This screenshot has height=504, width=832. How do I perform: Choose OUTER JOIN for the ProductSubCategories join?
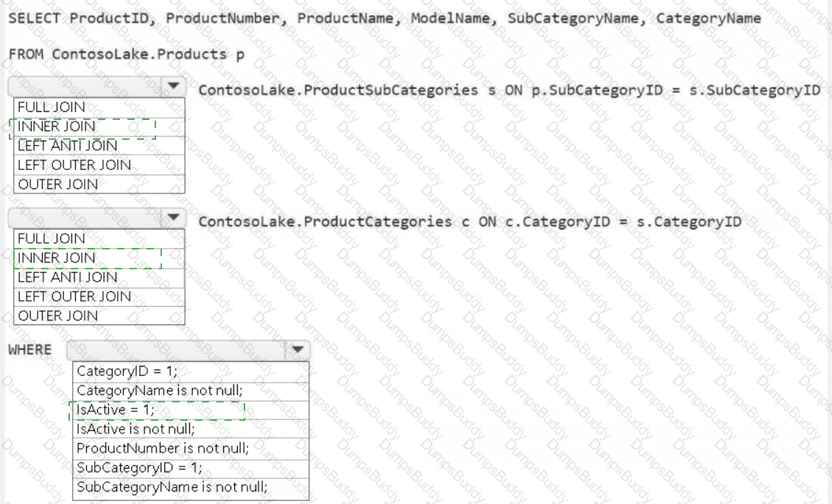coord(57,184)
